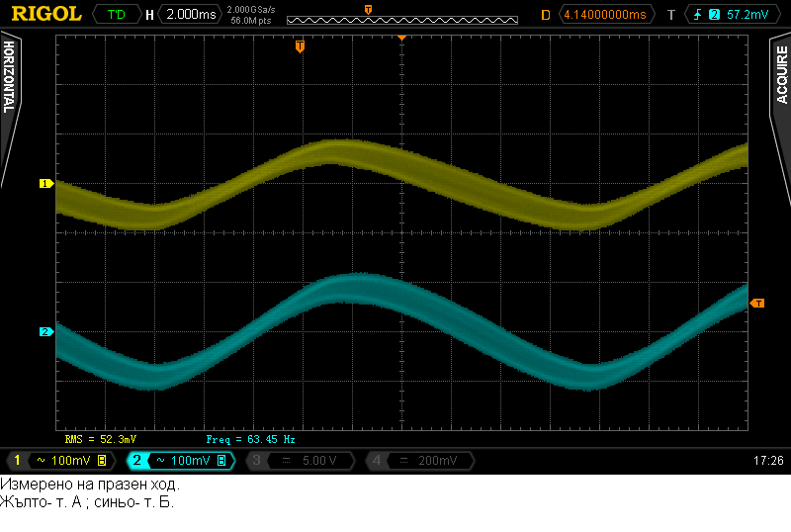Click the 2.000GSa/s sample rate readout

click(x=251, y=10)
